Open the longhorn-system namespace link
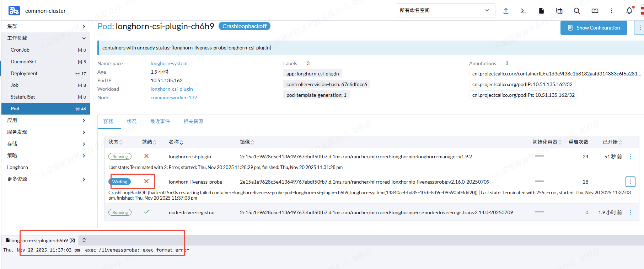Viewport: 644px width, 269px height. [169, 63]
